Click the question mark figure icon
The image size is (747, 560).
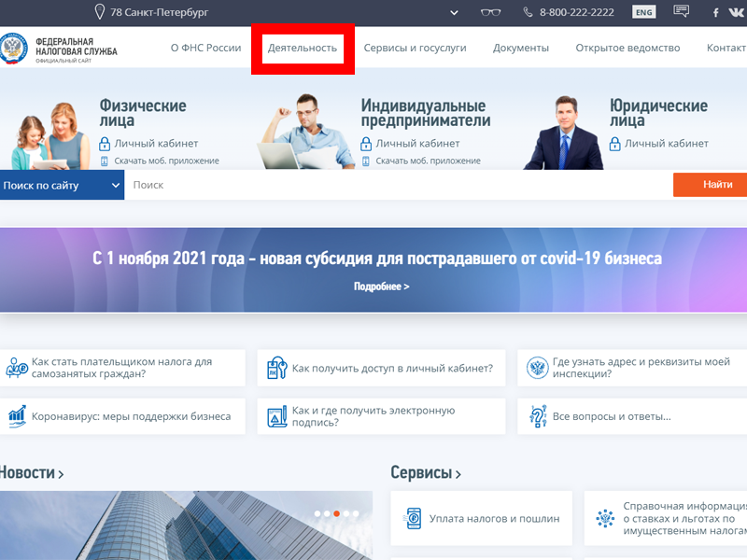click(538, 416)
